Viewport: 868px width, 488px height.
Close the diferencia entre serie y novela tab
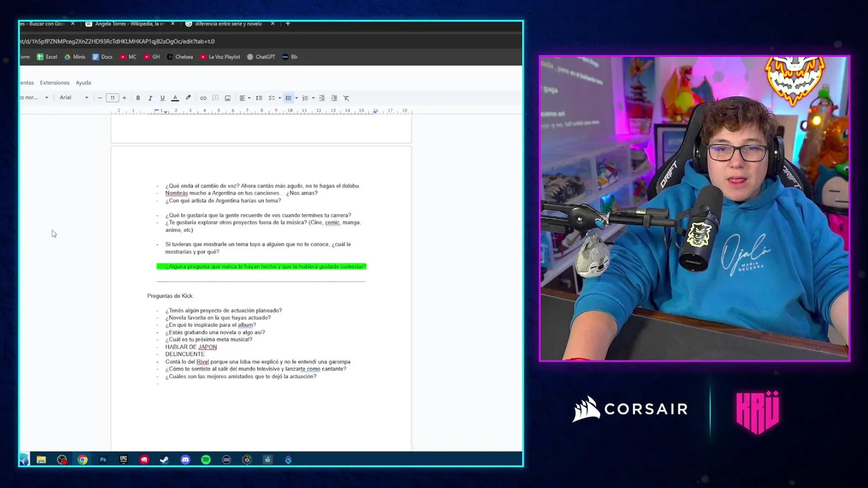pyautogui.click(x=273, y=24)
